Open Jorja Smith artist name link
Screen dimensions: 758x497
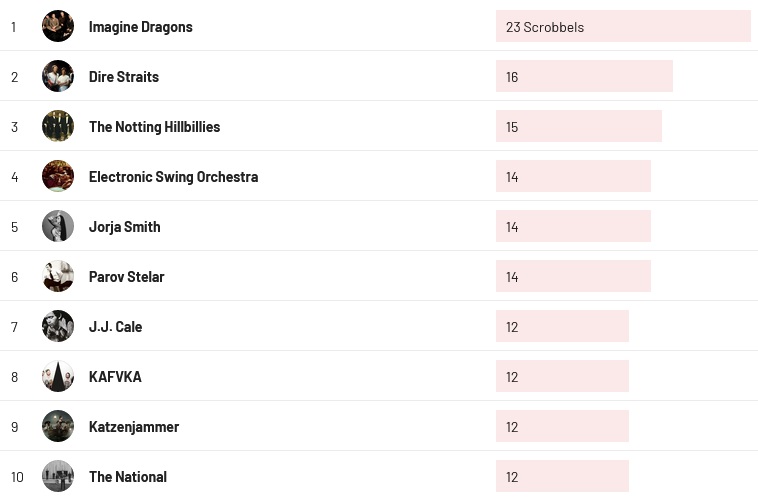[124, 227]
